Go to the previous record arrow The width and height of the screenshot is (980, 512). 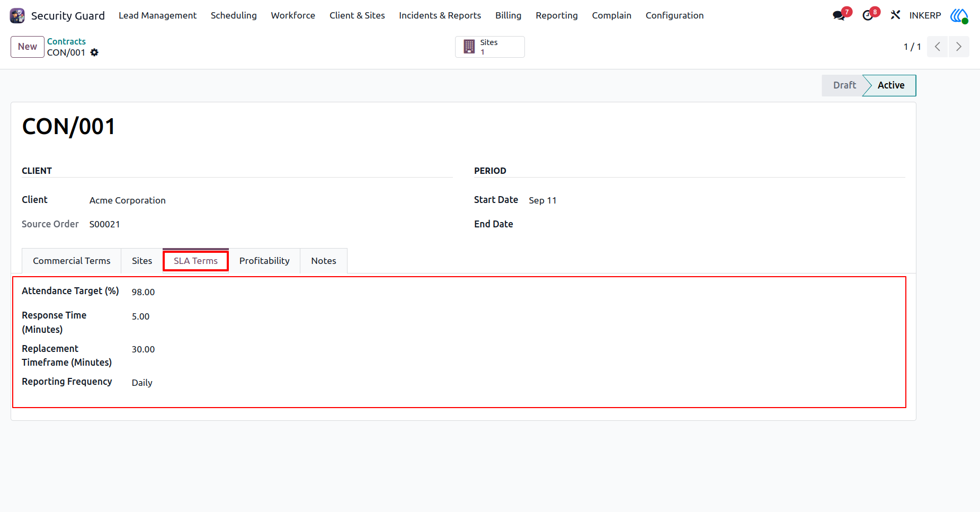[938, 47]
